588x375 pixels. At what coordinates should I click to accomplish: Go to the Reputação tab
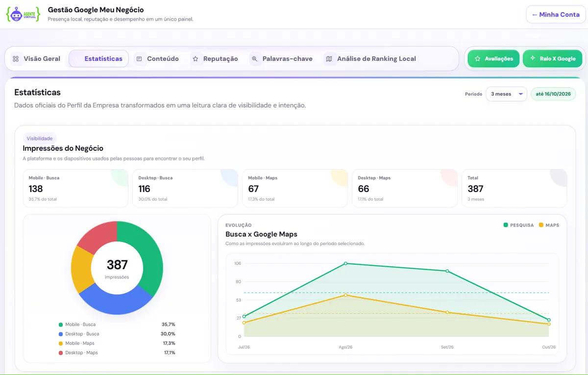click(215, 59)
